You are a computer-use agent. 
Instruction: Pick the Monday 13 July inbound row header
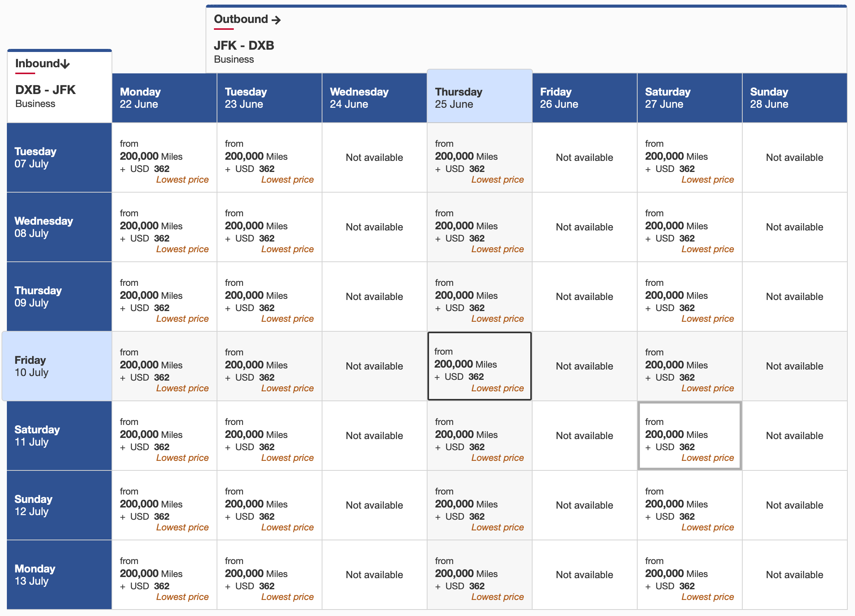click(x=59, y=575)
